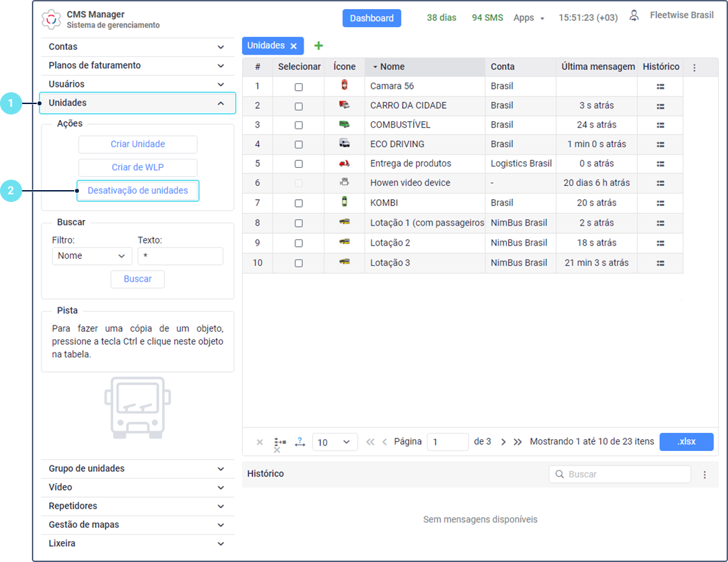Go to next page arrow
Viewport: 728px width, 562px height.
[x=503, y=442]
